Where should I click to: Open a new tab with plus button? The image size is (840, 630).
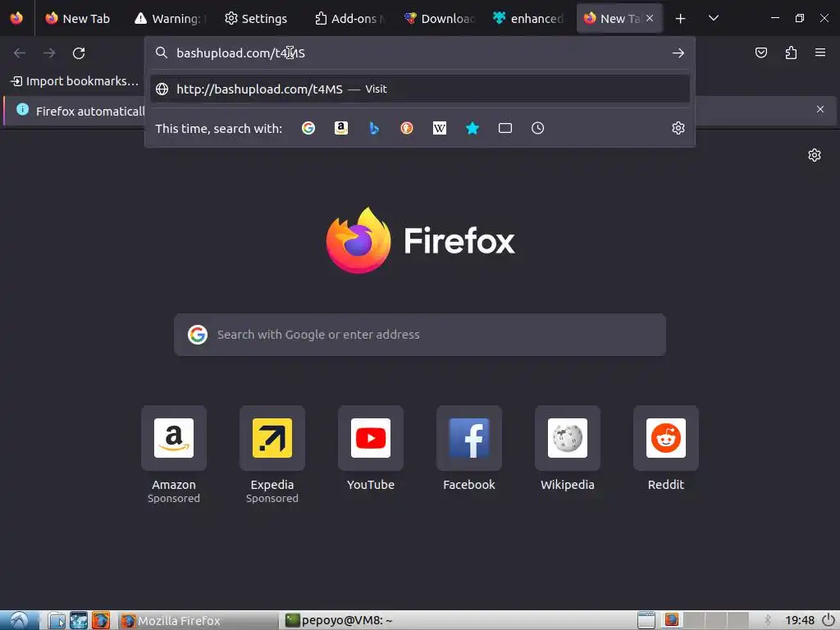click(x=680, y=19)
